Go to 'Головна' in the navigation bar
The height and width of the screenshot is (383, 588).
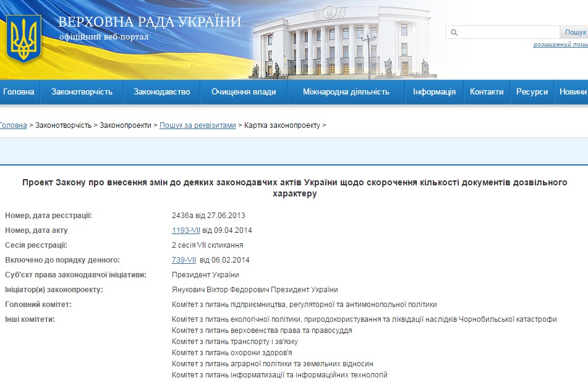pos(19,92)
